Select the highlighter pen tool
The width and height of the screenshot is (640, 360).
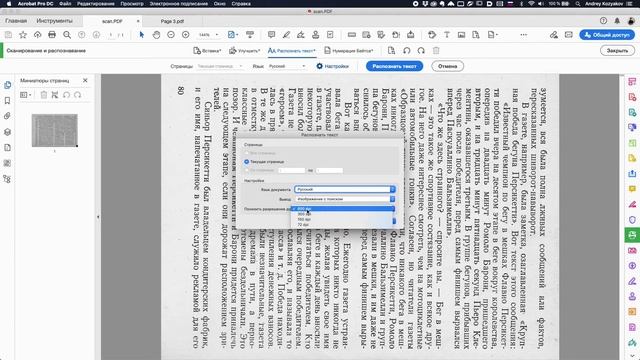pyautogui.click(x=286, y=35)
